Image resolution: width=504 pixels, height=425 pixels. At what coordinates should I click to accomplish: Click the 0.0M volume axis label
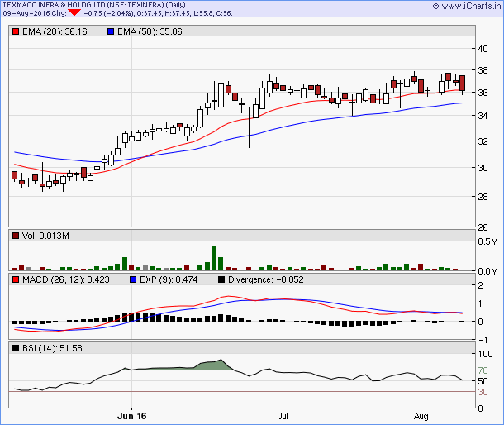(487, 271)
